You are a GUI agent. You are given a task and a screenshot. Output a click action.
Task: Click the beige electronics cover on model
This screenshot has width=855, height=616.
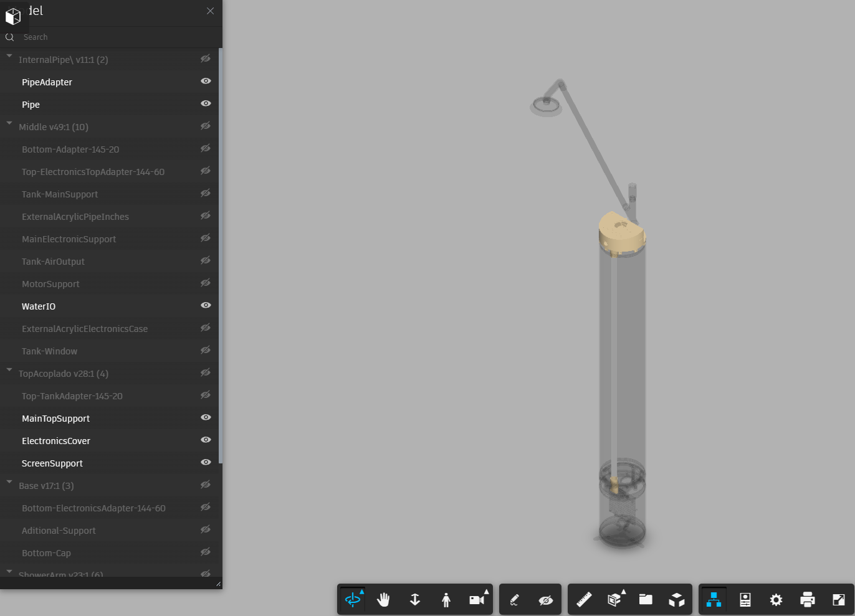point(621,234)
